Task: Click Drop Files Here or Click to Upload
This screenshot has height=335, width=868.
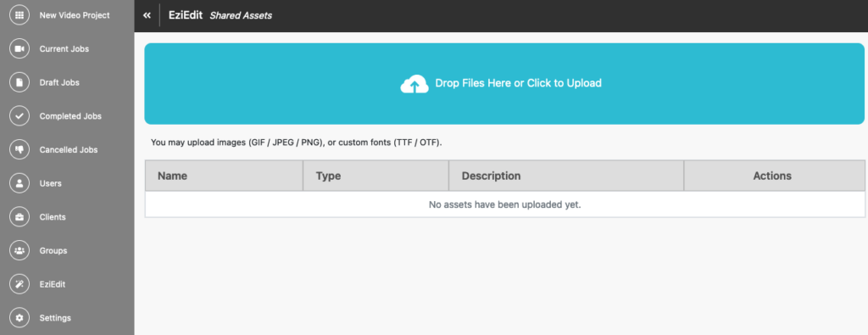Action: tap(518, 83)
